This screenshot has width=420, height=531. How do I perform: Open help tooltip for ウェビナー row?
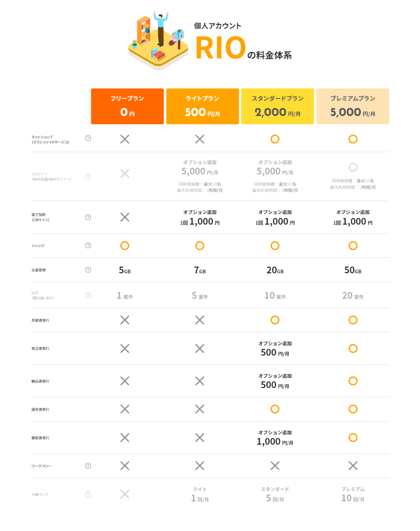(x=88, y=177)
